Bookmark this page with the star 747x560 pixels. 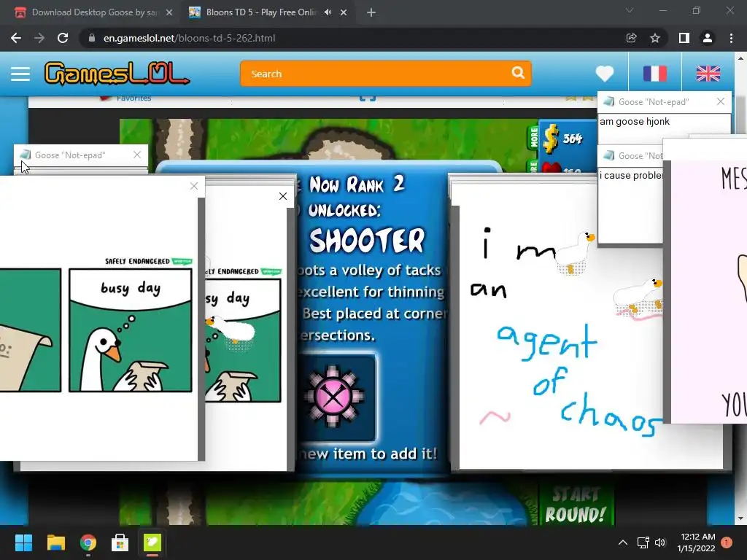click(x=655, y=38)
